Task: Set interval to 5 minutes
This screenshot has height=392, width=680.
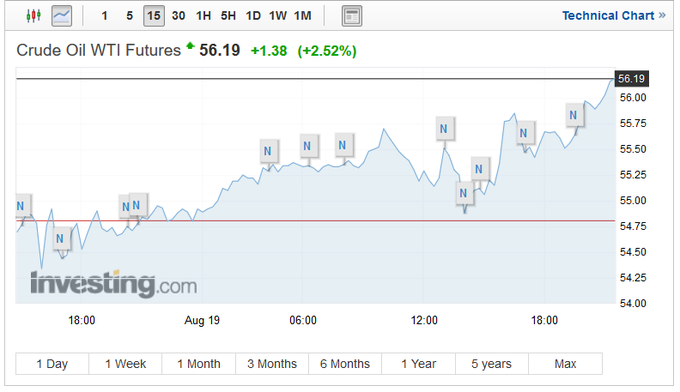Action: pyautogui.click(x=129, y=16)
